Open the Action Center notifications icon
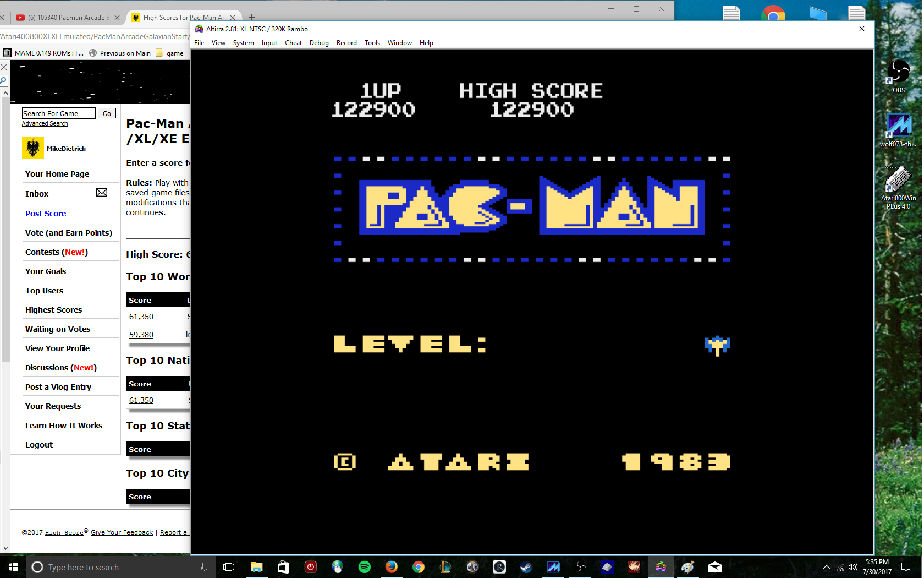 [x=906, y=567]
